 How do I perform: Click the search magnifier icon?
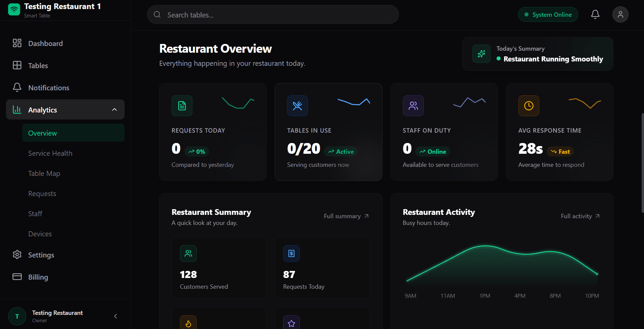point(157,14)
